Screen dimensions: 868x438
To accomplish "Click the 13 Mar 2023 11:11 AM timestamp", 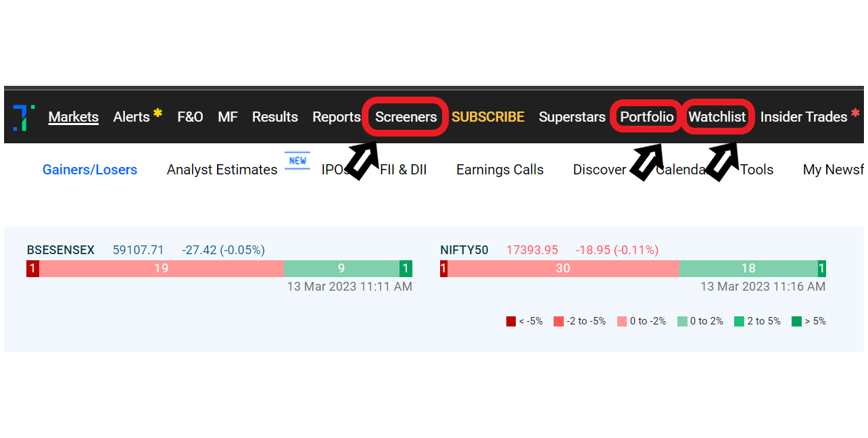I will click(349, 287).
